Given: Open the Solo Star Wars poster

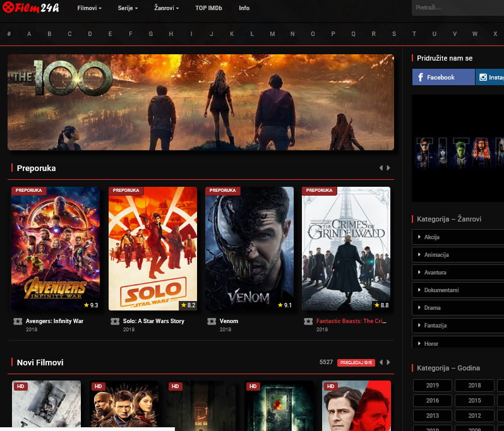Looking at the screenshot, I should point(153,249).
